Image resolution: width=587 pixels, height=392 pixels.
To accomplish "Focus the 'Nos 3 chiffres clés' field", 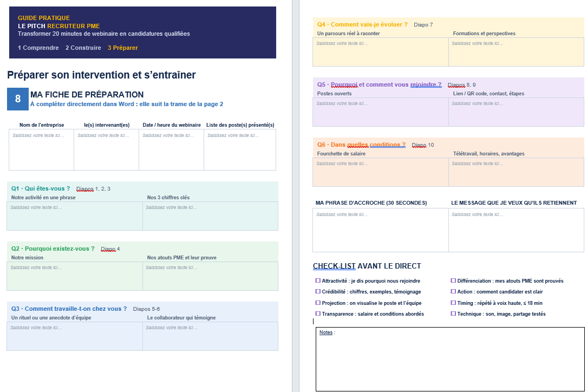I will (x=211, y=216).
